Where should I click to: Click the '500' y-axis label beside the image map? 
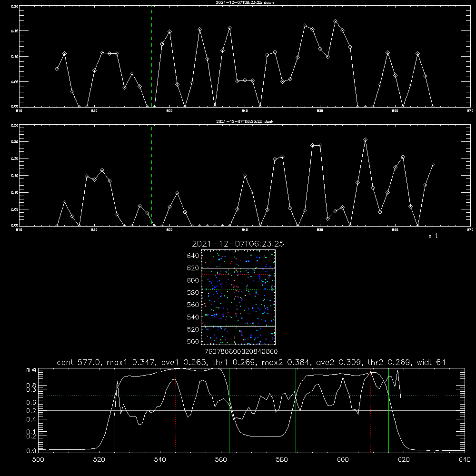(x=193, y=341)
